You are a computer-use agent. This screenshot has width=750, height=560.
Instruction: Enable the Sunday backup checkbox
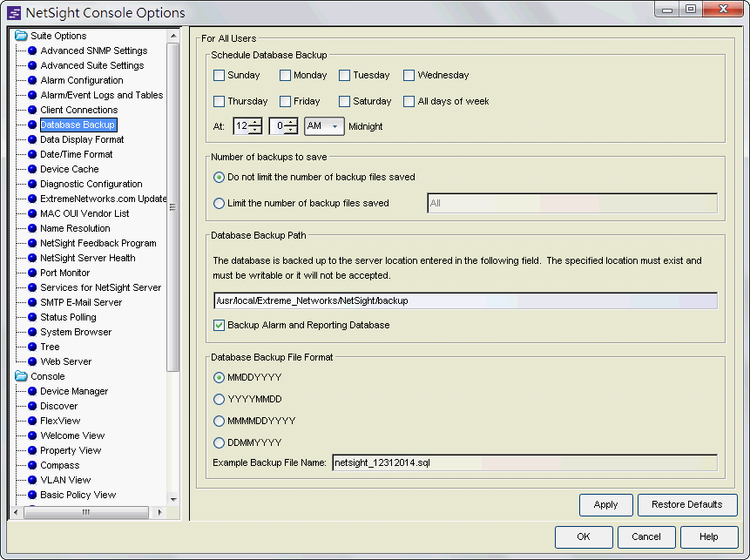coord(219,76)
